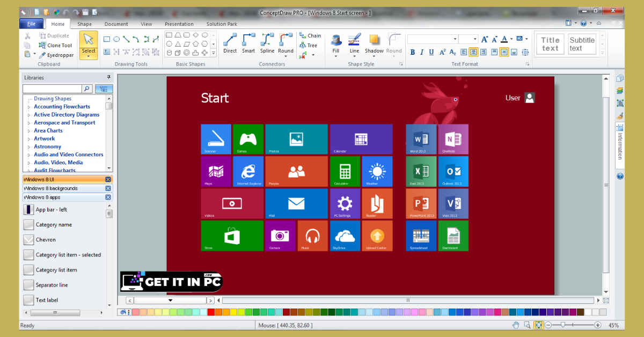
Task: Close the Windows 8 UI library
Action: [108, 179]
